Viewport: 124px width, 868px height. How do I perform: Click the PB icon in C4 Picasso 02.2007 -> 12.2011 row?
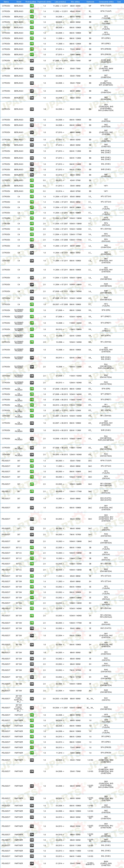coord(32,410)
